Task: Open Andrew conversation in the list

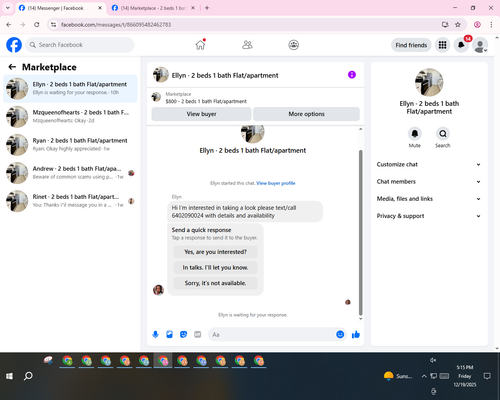Action: pyautogui.click(x=70, y=173)
